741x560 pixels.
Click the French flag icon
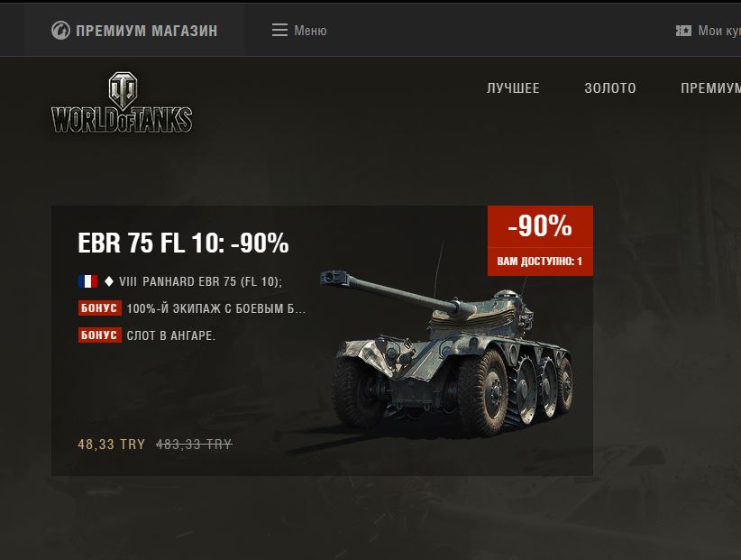click(x=88, y=281)
